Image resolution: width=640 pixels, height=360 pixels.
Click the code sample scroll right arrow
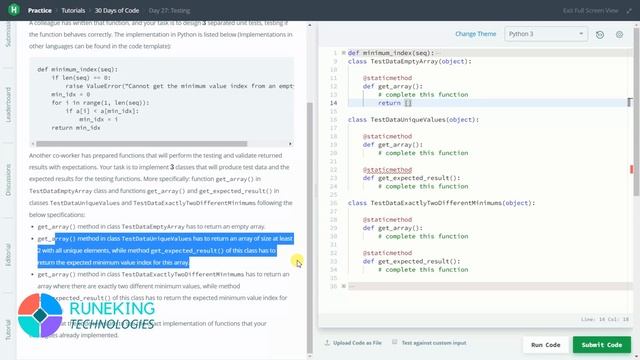(290, 144)
